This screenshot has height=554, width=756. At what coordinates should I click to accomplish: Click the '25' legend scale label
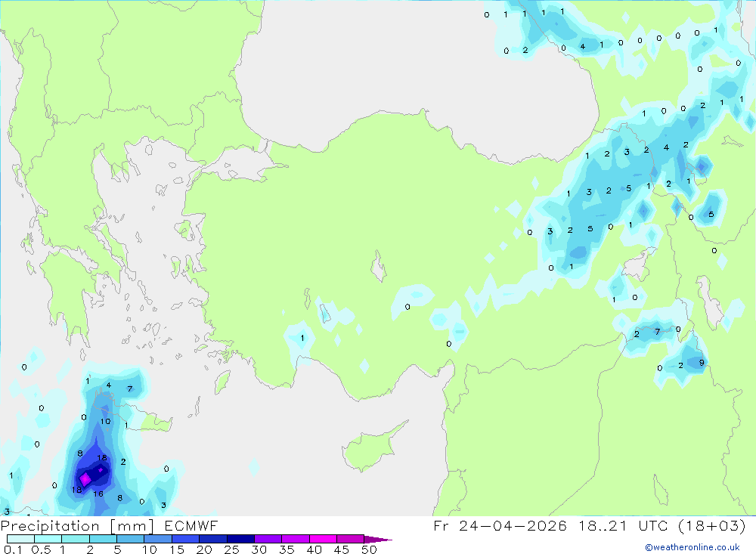pos(231,549)
